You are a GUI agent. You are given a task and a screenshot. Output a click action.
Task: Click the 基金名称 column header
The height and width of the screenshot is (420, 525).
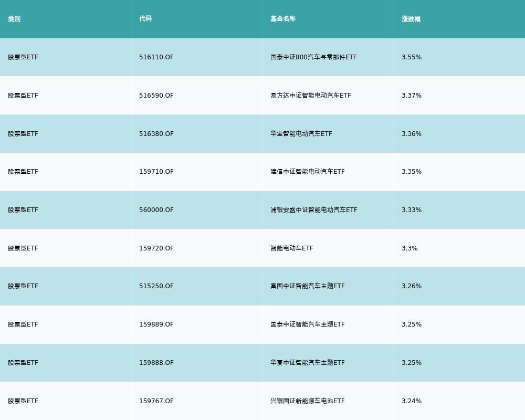[283, 19]
